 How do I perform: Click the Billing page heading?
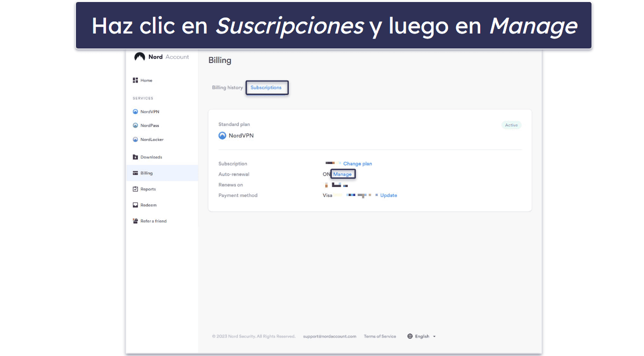pyautogui.click(x=220, y=60)
